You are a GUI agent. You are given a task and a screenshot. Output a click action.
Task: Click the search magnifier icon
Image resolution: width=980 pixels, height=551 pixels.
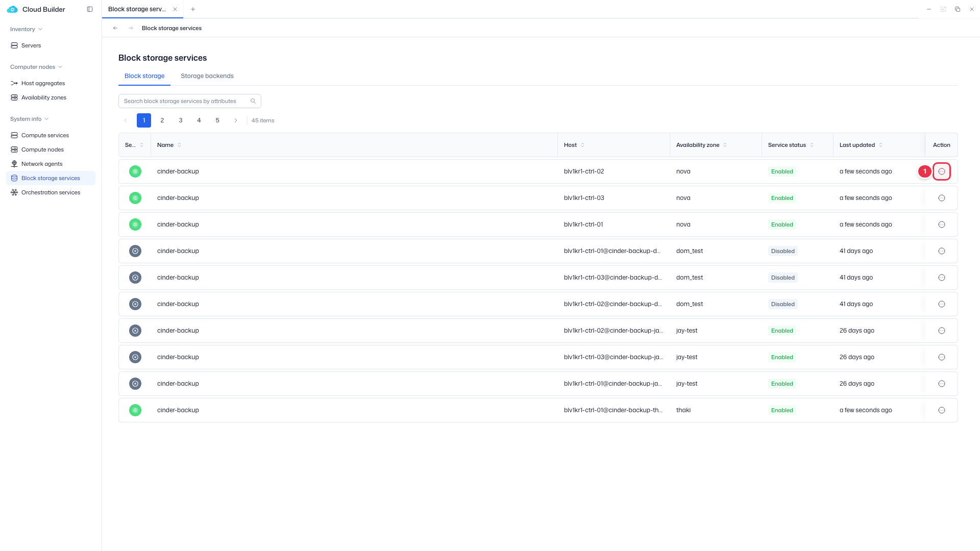(x=253, y=101)
